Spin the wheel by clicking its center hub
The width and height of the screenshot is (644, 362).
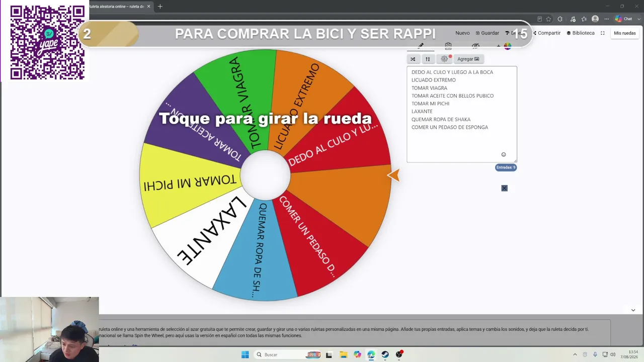point(265,175)
